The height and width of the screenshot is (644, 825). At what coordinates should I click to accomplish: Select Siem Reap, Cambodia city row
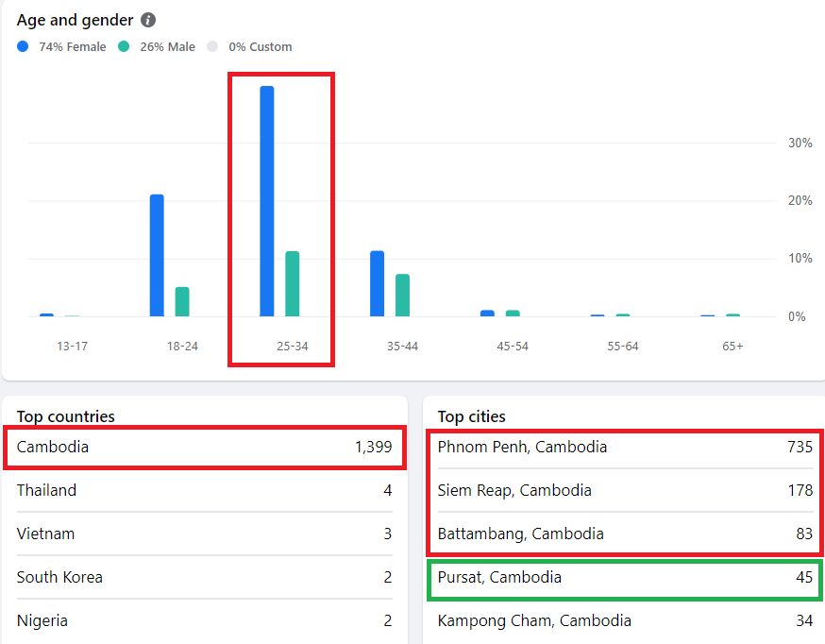[625, 490]
